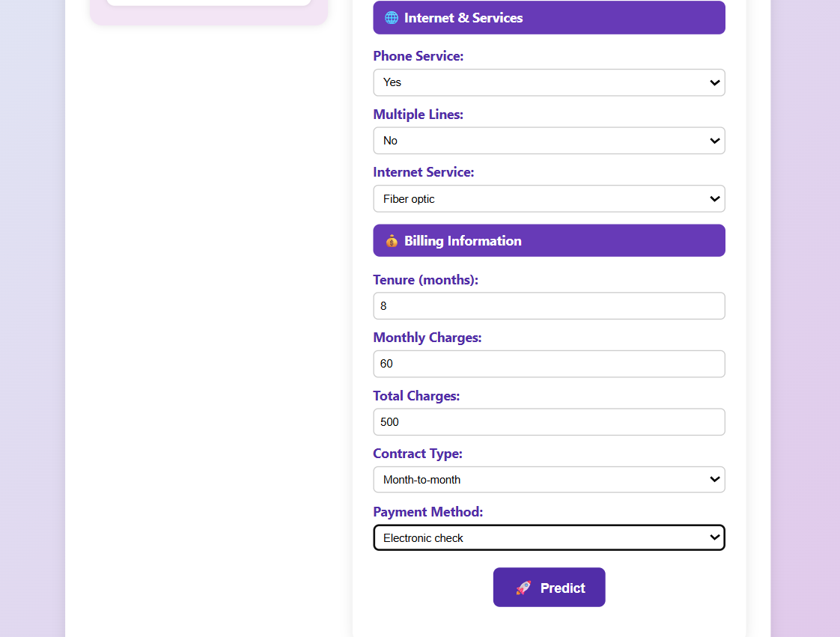Click the Tenure (months) label

coord(425,280)
